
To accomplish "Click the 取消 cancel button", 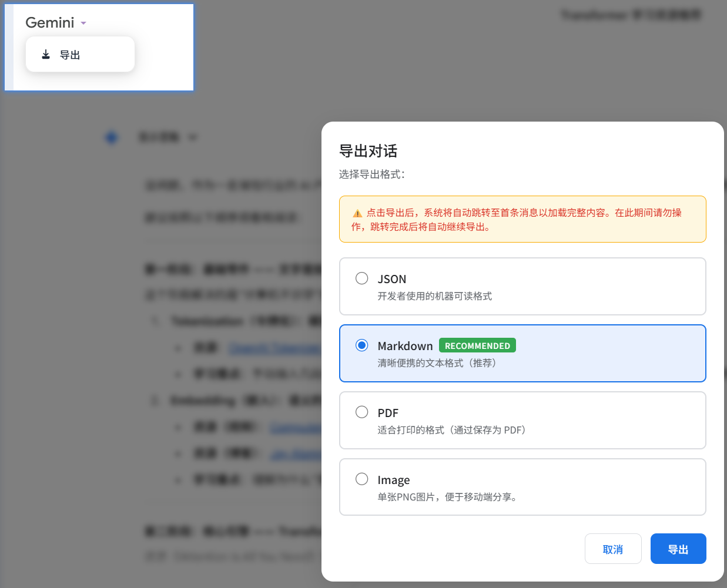I will pyautogui.click(x=613, y=548).
